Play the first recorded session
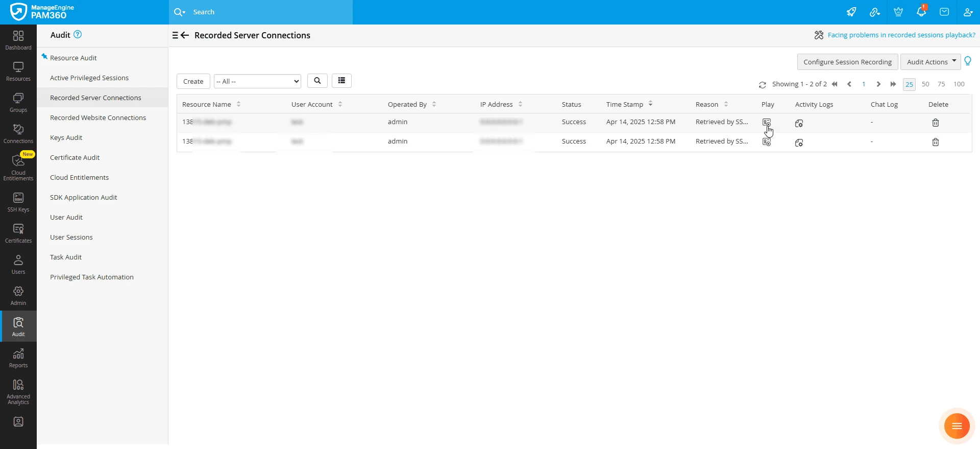The height and width of the screenshot is (449, 980). [767, 123]
